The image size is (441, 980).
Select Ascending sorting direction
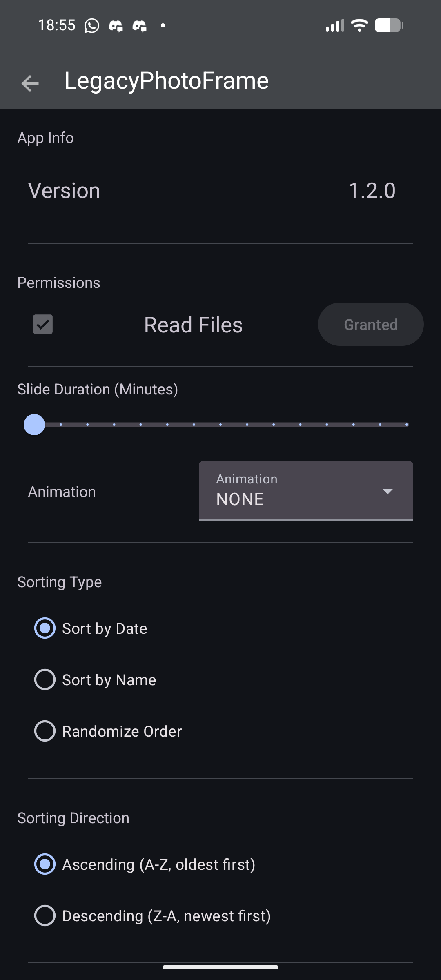[x=145, y=864]
